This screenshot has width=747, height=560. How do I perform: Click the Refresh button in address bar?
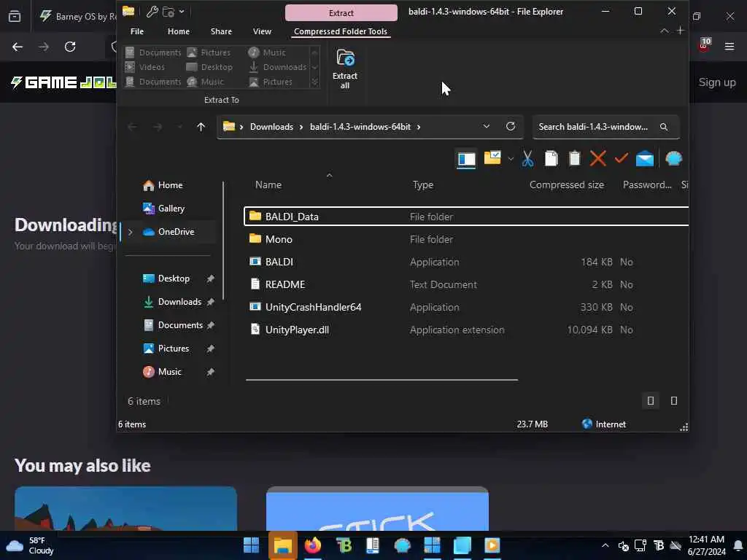click(x=510, y=126)
